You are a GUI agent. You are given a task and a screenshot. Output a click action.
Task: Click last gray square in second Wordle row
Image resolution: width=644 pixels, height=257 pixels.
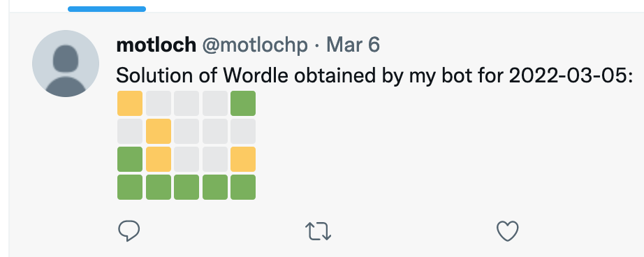[x=243, y=131]
